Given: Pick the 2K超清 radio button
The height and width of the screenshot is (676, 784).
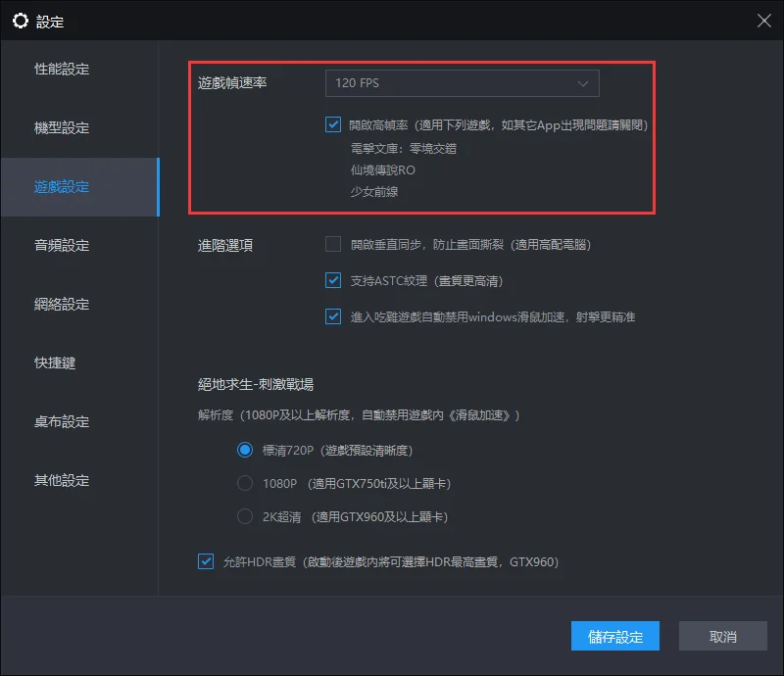Looking at the screenshot, I should tap(245, 516).
